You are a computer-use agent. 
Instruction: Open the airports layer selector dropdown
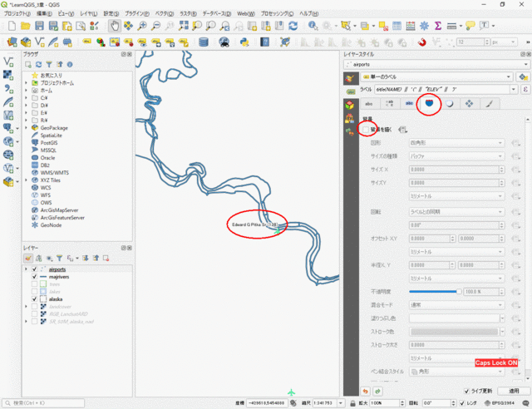point(436,64)
